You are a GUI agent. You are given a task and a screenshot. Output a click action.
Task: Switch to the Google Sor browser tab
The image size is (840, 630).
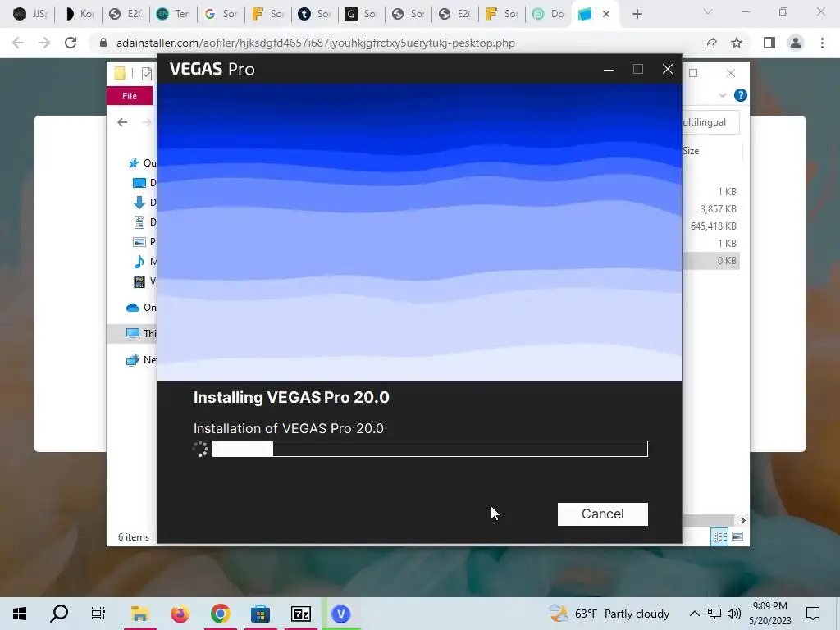pyautogui.click(x=220, y=14)
